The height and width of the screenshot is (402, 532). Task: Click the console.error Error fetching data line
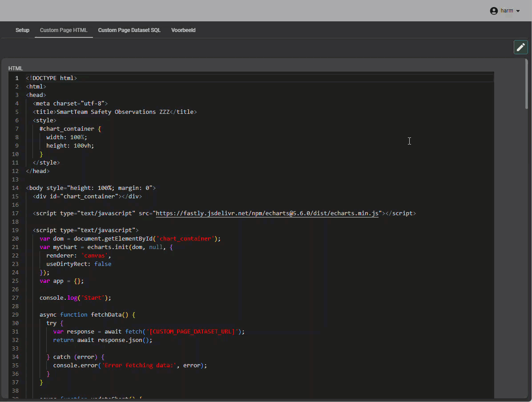point(130,366)
